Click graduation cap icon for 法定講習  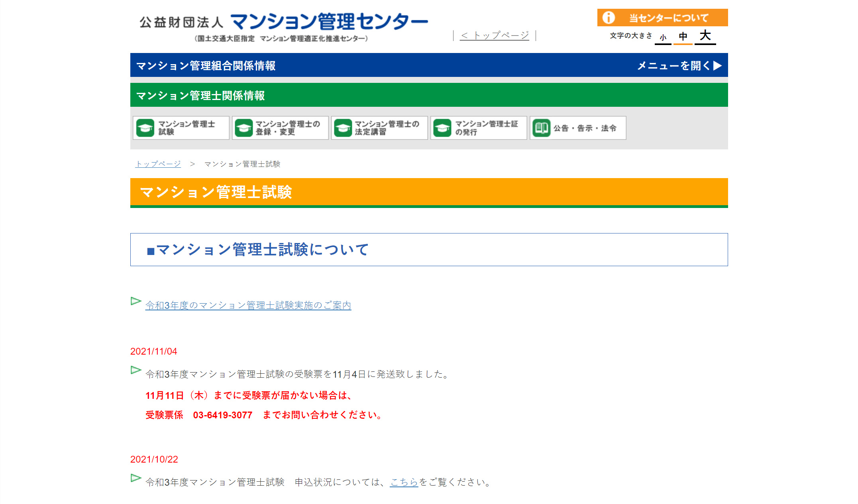pos(343,128)
